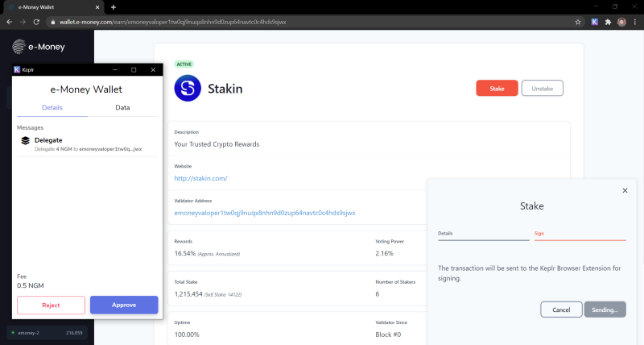The image size is (644, 345).
Task: Click the padlock site info icon
Action: (52, 22)
